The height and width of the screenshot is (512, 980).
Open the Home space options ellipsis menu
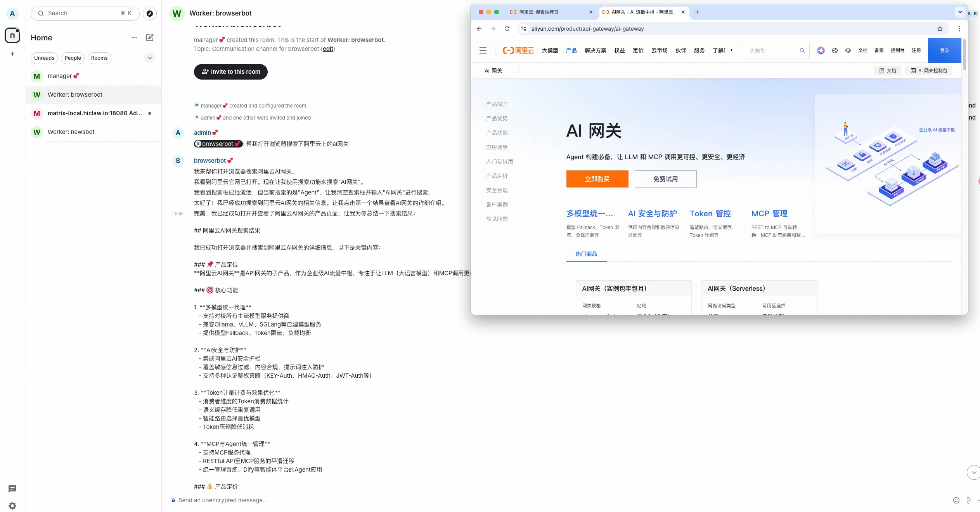point(134,37)
